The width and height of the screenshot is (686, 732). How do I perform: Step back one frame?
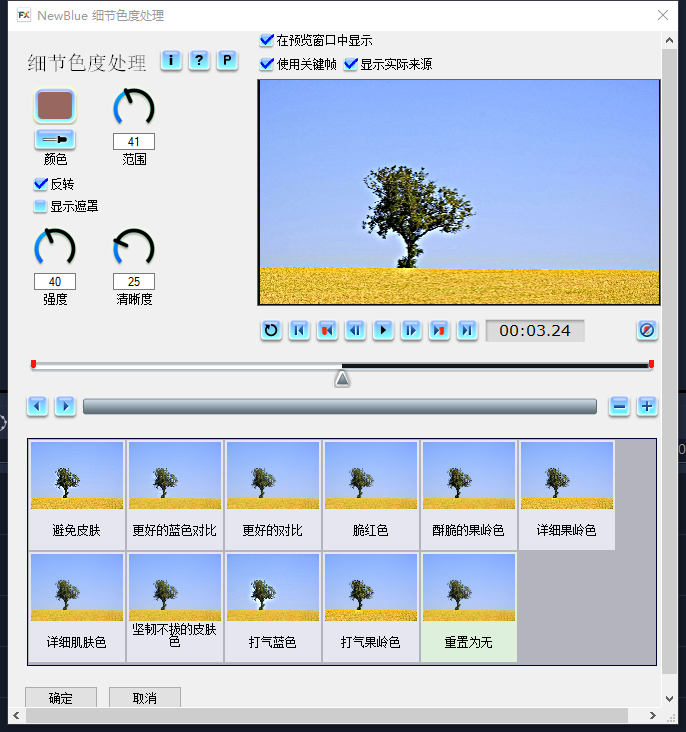(x=355, y=330)
